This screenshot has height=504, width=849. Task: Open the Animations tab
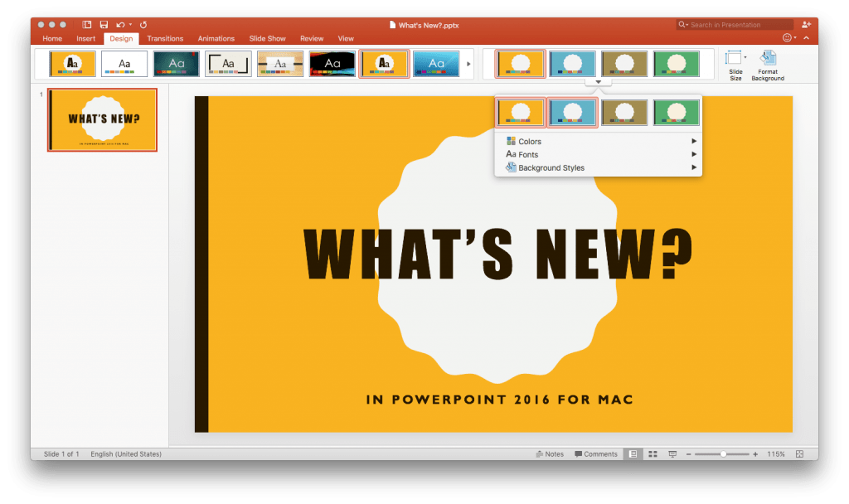(x=216, y=38)
